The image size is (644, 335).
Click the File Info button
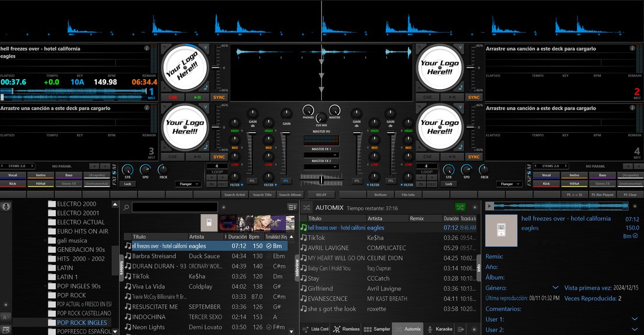408,195
